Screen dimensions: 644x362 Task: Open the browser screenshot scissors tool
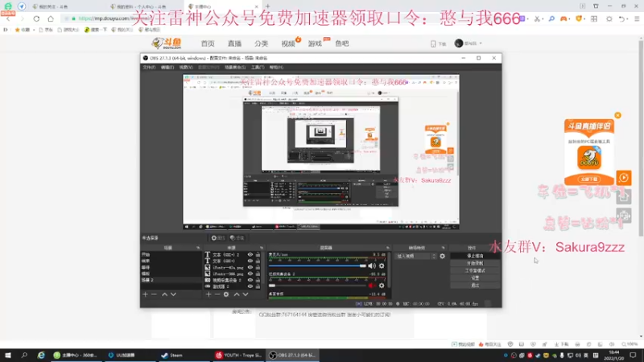pyautogui.click(x=537, y=19)
